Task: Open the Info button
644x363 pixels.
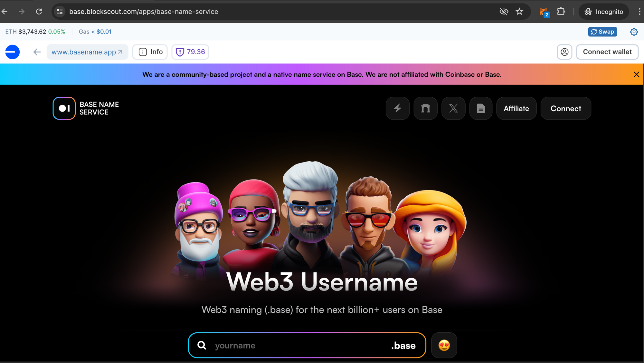Action: [x=150, y=52]
